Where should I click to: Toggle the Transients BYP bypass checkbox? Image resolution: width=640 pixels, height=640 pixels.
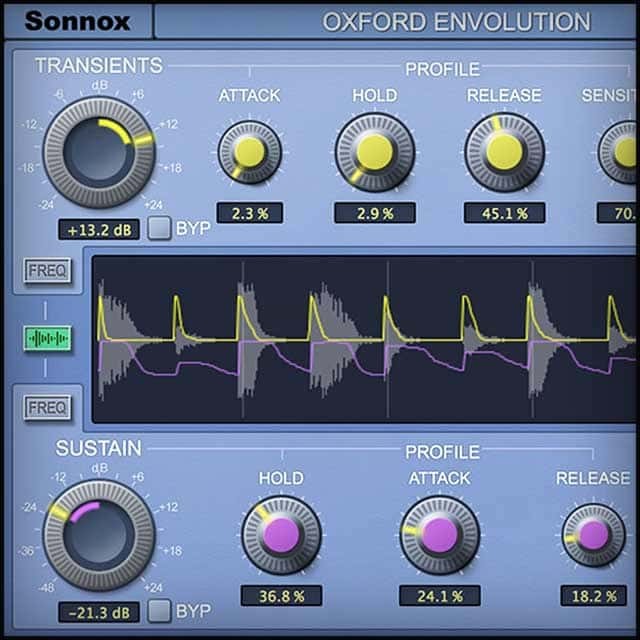coord(160,228)
